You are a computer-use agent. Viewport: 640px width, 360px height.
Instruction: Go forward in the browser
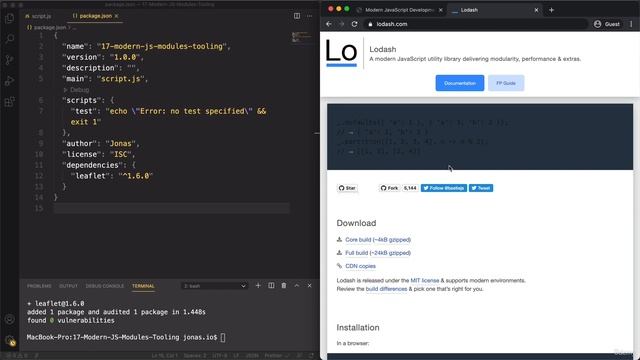(342, 24)
